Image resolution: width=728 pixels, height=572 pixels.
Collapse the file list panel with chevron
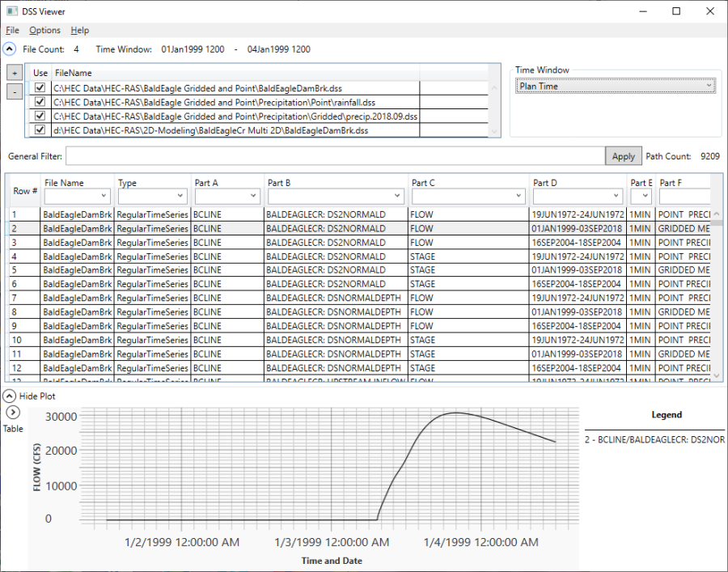9,49
